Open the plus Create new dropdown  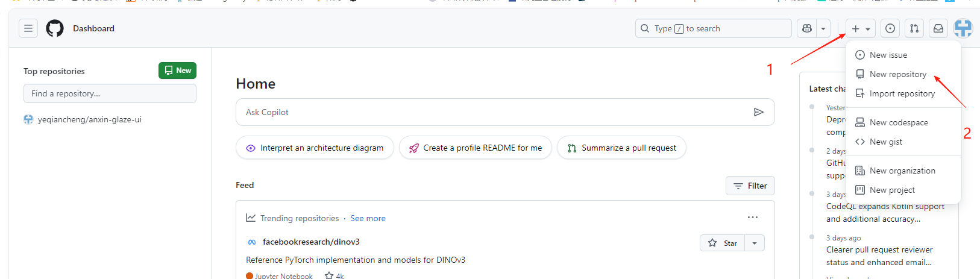tap(861, 28)
